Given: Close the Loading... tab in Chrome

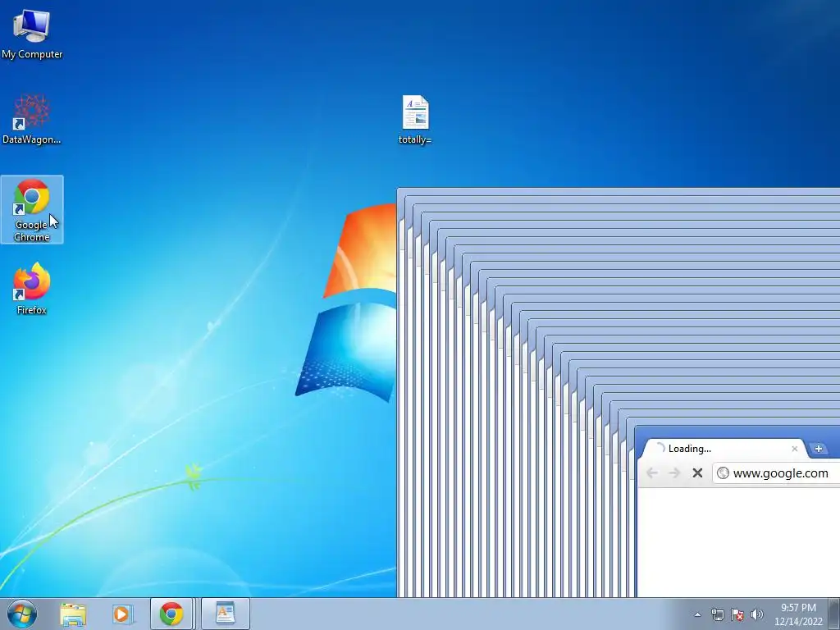Looking at the screenshot, I should (794, 449).
